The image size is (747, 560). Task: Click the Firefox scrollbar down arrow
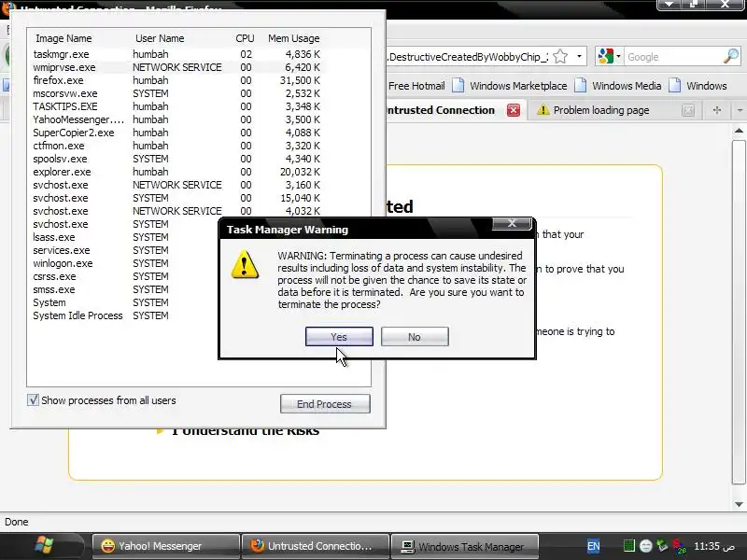coord(739,504)
